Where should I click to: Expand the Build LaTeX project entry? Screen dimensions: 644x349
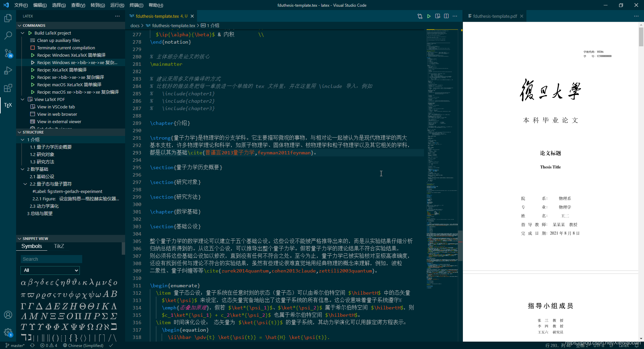coord(22,33)
